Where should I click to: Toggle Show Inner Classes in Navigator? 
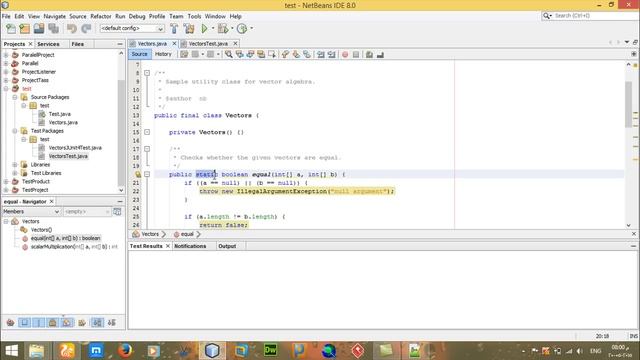click(67, 322)
